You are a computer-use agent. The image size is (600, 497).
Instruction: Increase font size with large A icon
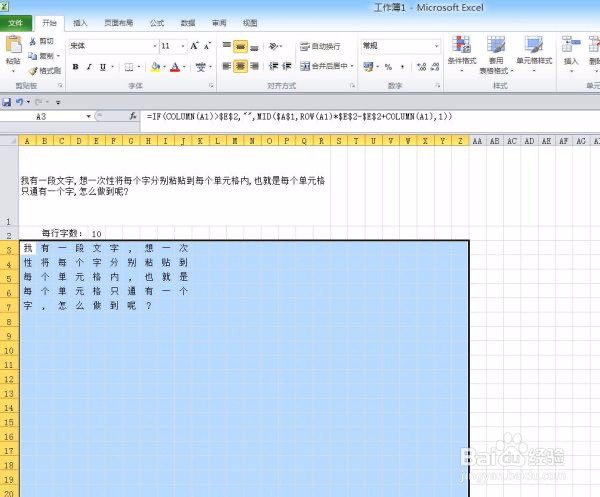pyautogui.click(x=194, y=46)
